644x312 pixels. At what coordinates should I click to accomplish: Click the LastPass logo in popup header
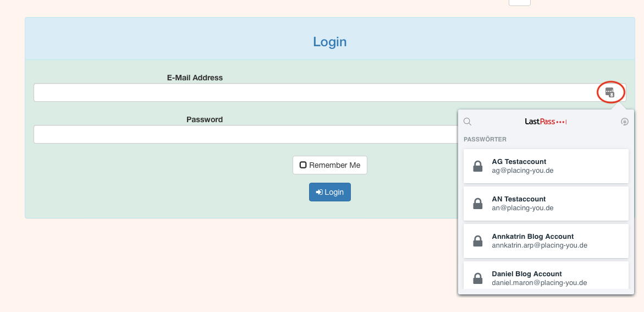click(x=545, y=122)
